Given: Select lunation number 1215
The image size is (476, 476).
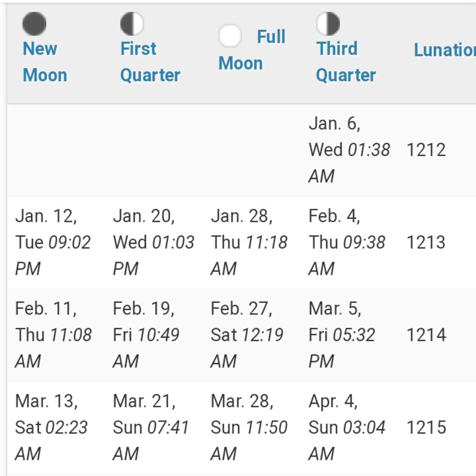Looking at the screenshot, I should click(x=426, y=427).
